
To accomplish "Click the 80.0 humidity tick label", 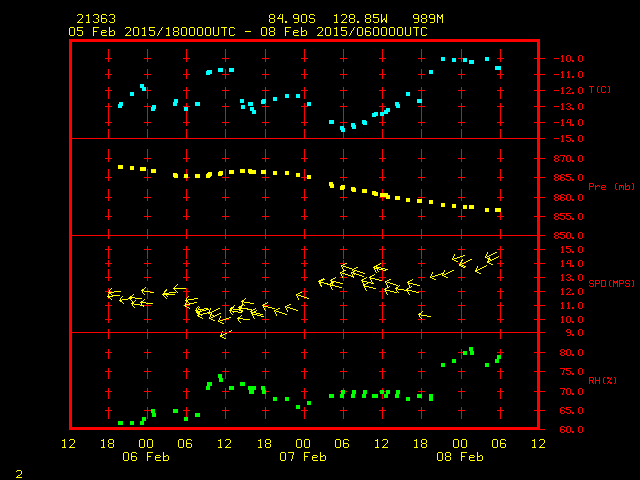I will (x=571, y=352).
